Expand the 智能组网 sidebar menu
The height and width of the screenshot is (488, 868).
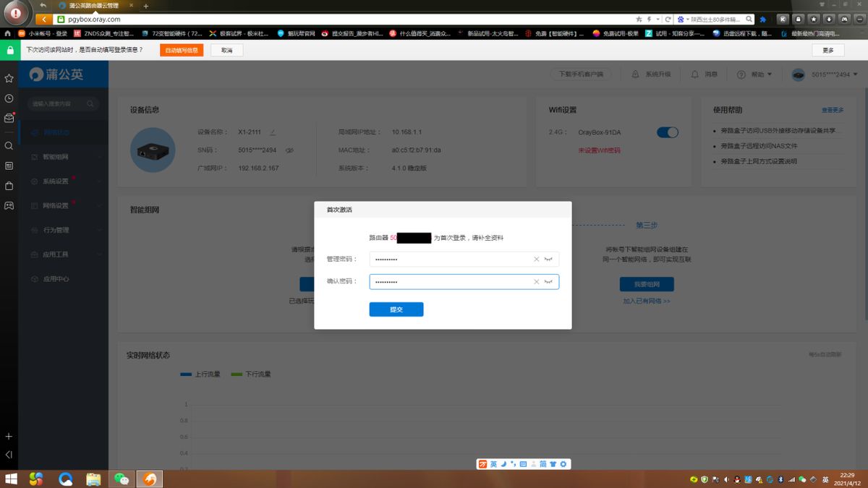[64, 157]
